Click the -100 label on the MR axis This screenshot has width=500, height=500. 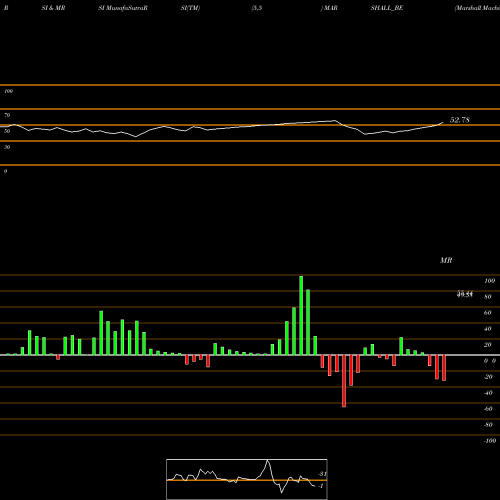[x=490, y=441]
